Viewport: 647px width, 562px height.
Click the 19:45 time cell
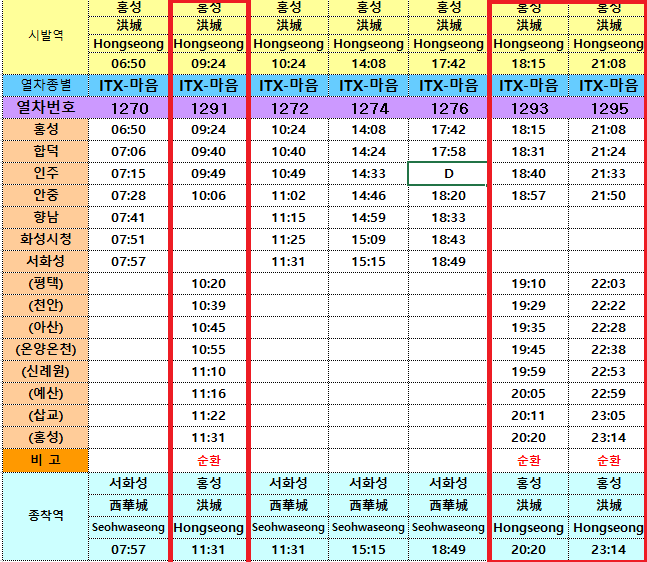tap(529, 349)
